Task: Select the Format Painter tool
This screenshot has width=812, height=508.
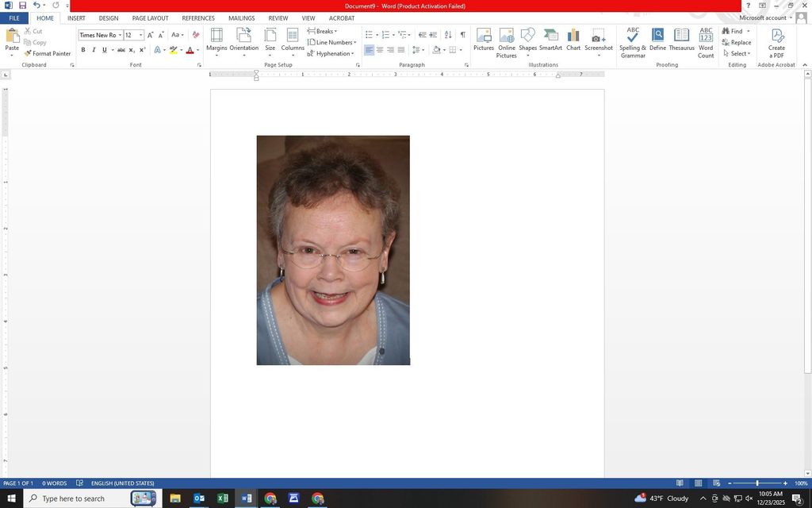Action: pyautogui.click(x=48, y=53)
